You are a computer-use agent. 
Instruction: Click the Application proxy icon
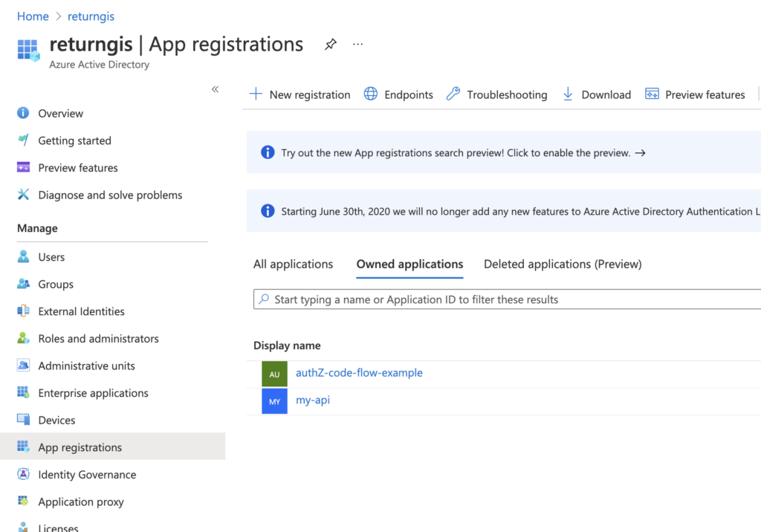[23, 502]
